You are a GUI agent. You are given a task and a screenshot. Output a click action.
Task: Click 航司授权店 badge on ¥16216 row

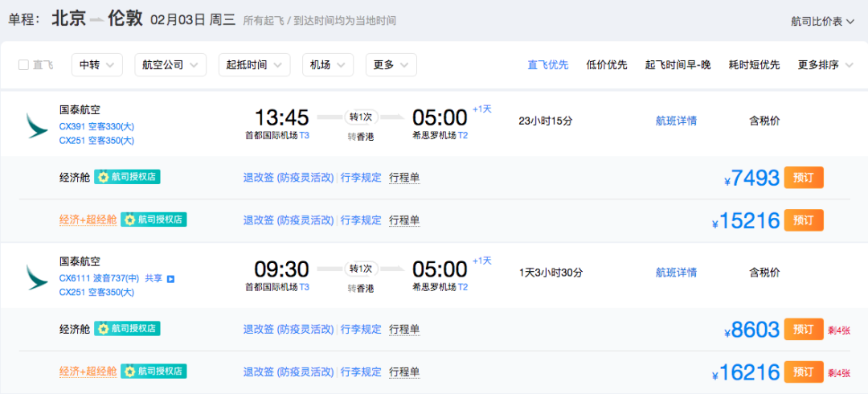(x=154, y=371)
